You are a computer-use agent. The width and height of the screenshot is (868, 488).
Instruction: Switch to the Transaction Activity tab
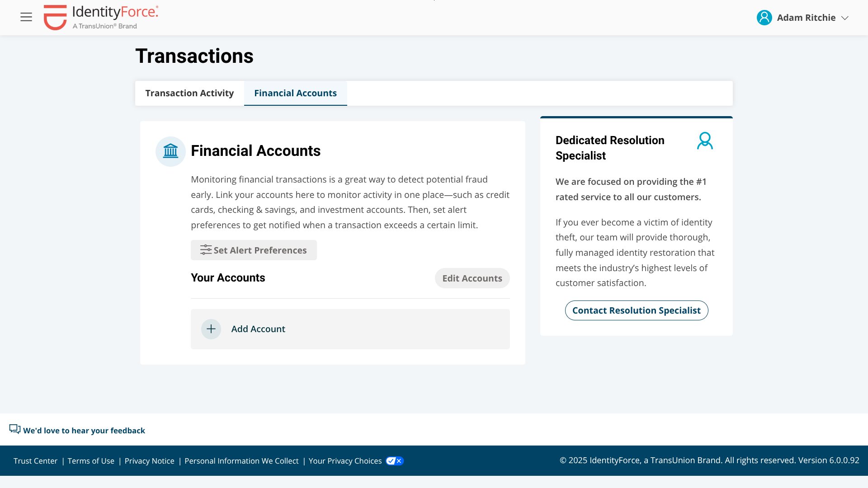click(x=189, y=93)
